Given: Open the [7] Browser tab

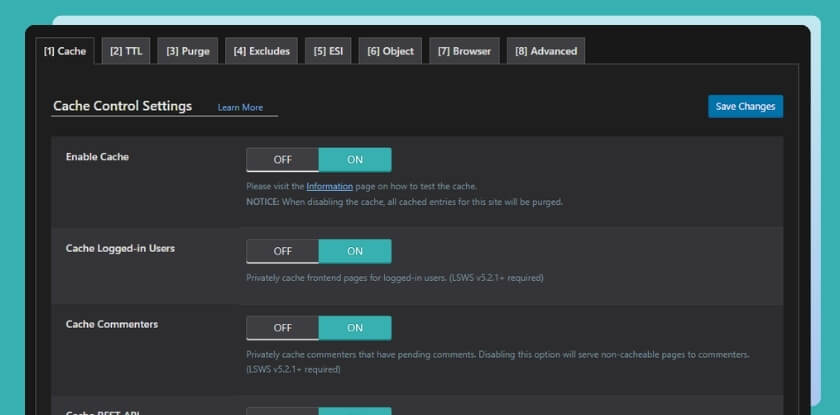Looking at the screenshot, I should (464, 51).
